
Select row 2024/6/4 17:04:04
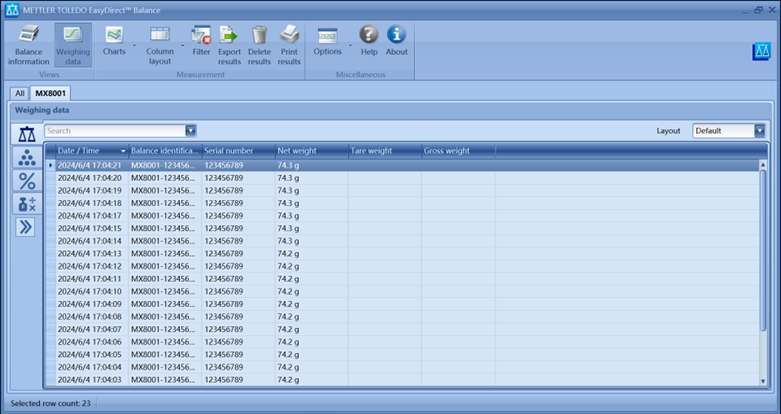pos(402,367)
